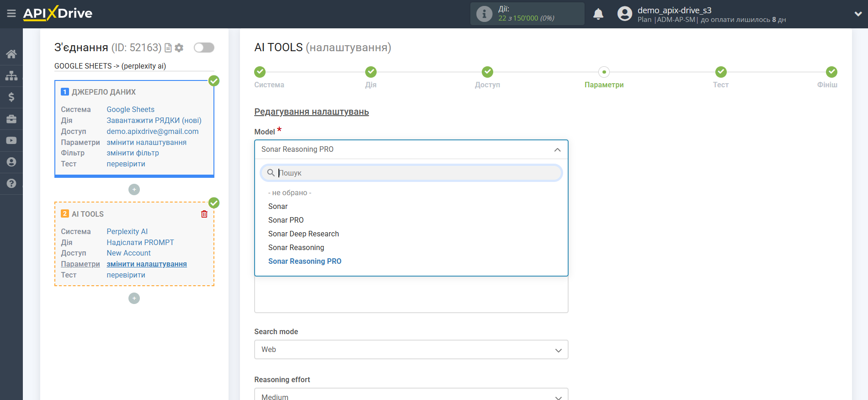This screenshot has height=400, width=868.
Task: Click the Google Sheets system link
Action: click(x=130, y=110)
